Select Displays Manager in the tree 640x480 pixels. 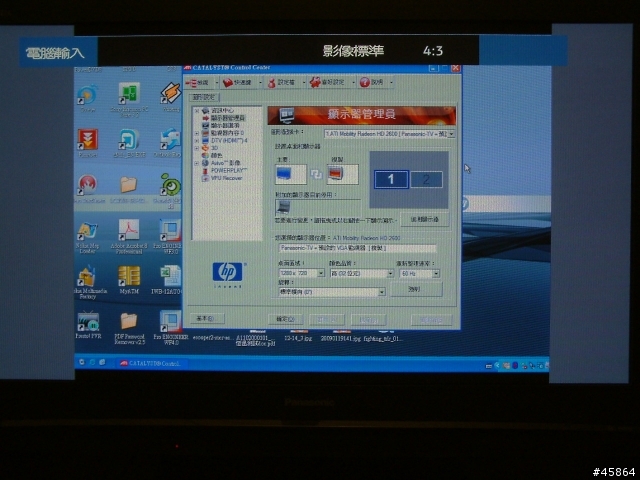(x=227, y=118)
